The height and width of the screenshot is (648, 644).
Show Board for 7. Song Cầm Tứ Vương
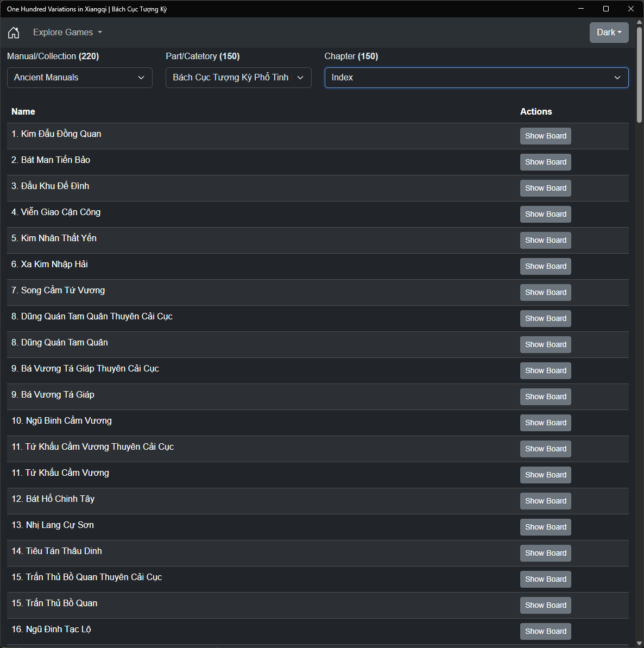click(545, 292)
